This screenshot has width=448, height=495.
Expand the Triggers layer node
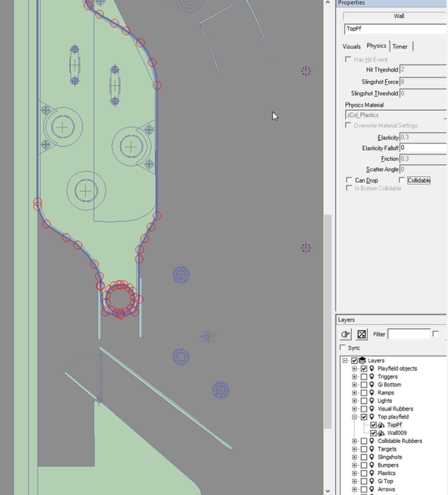[x=354, y=377]
